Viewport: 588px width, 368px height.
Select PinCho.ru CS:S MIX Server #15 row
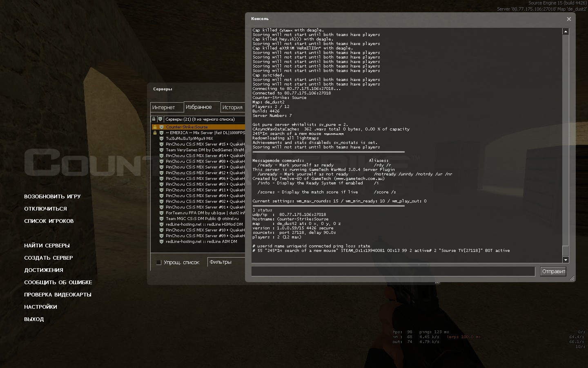click(198, 144)
